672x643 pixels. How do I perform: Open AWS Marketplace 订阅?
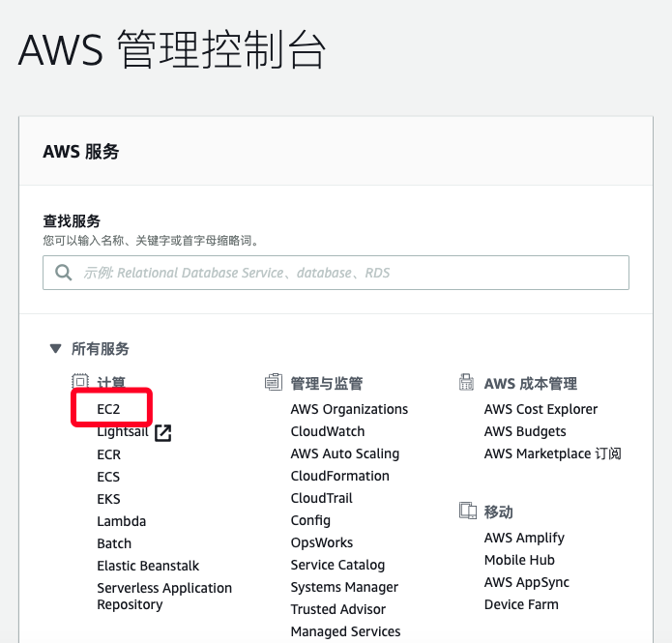(553, 453)
